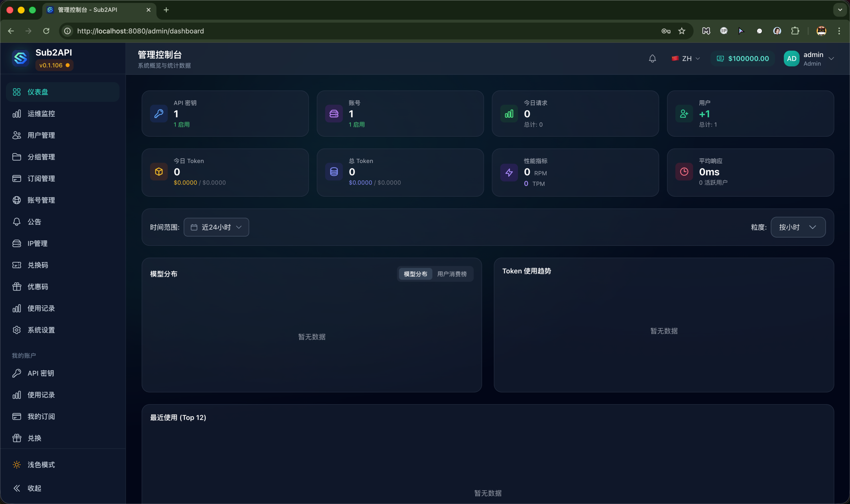
Task: Open 系统设置 gear item
Action: pos(41,330)
